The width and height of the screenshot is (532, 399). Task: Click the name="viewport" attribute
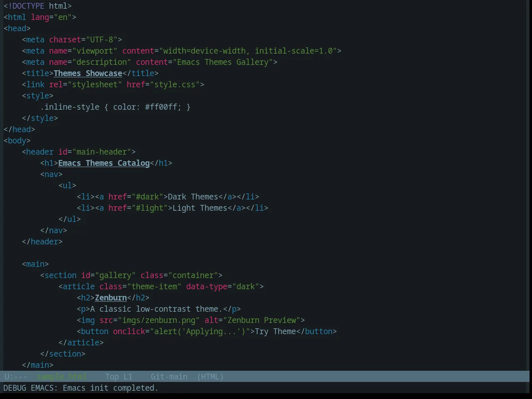click(83, 51)
